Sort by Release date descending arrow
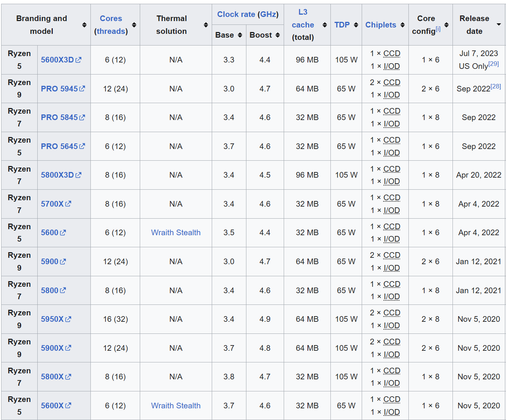Viewport: 506px width, 420px height. [499, 25]
